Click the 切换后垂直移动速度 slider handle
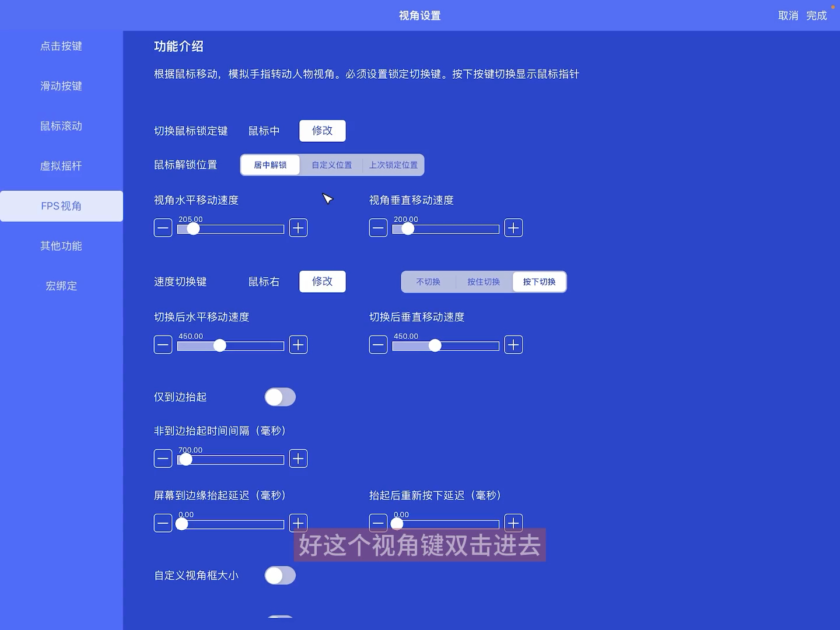This screenshot has width=840, height=630. (435, 345)
